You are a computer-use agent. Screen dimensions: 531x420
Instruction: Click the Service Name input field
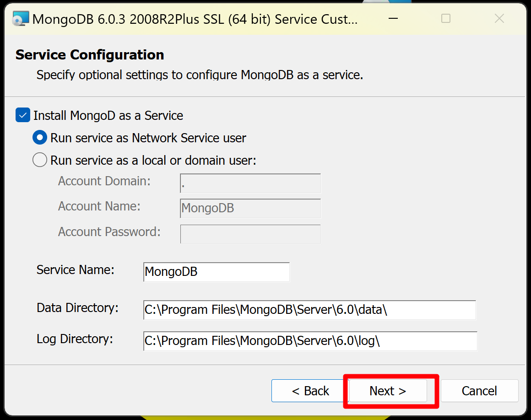pos(217,272)
